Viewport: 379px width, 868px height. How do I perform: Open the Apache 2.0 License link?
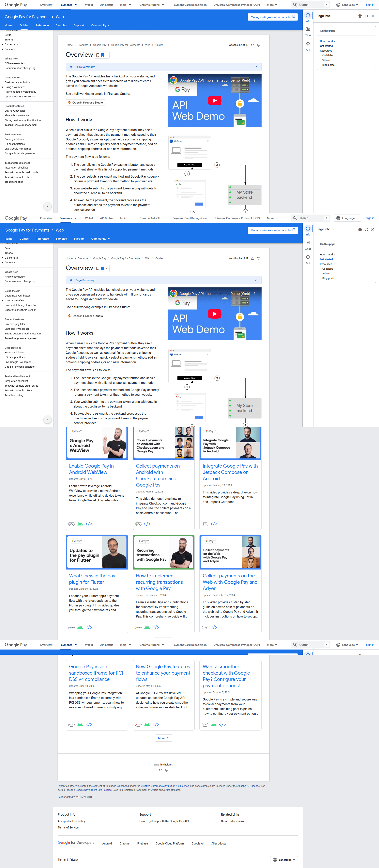click(248, 786)
